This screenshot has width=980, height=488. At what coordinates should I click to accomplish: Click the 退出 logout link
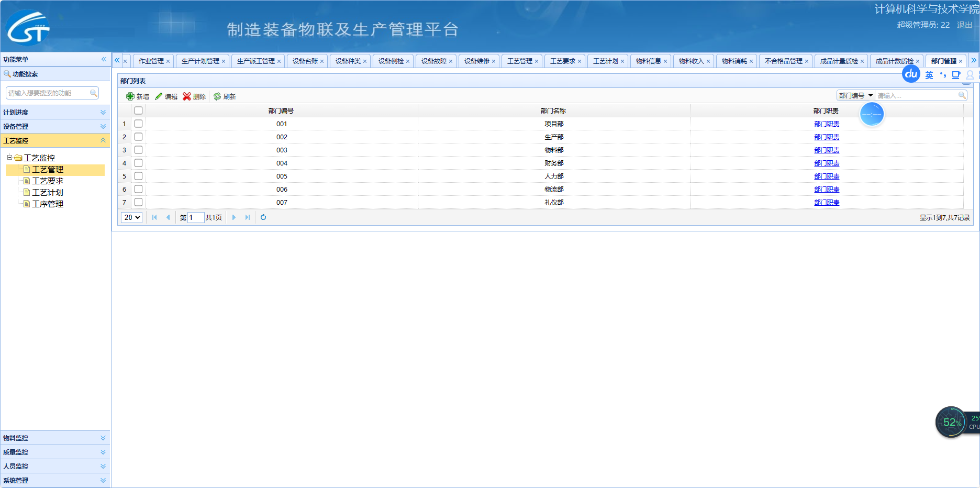click(964, 25)
